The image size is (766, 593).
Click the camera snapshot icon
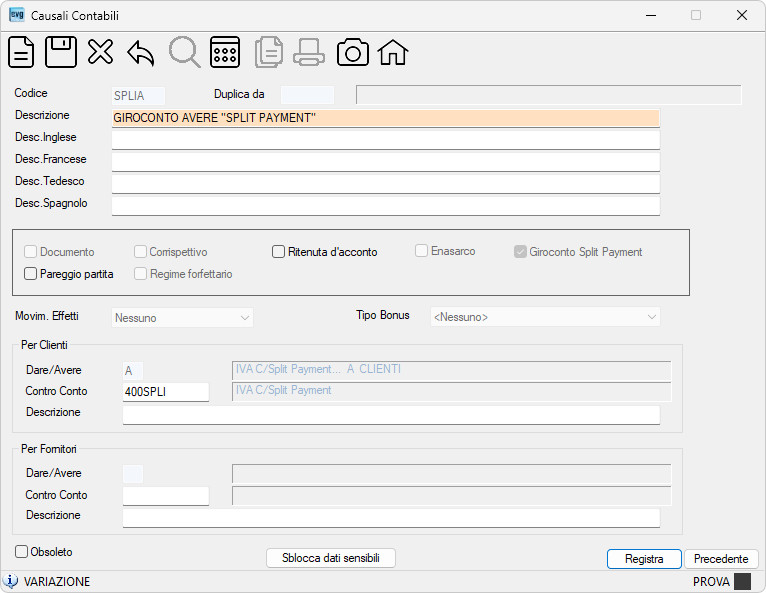[352, 52]
